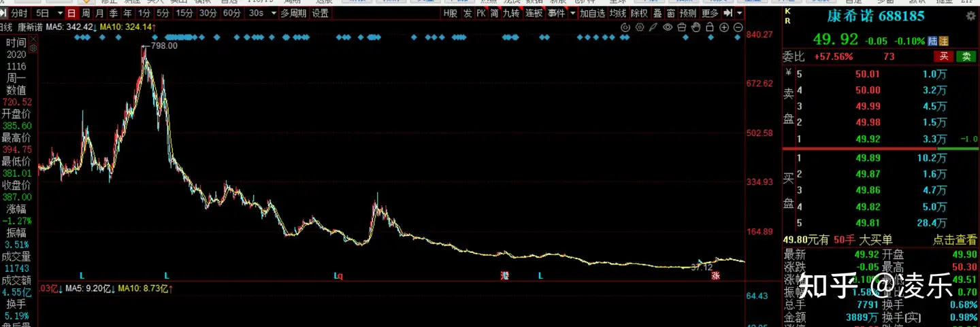Switch to 季 quarterly period

point(114,13)
